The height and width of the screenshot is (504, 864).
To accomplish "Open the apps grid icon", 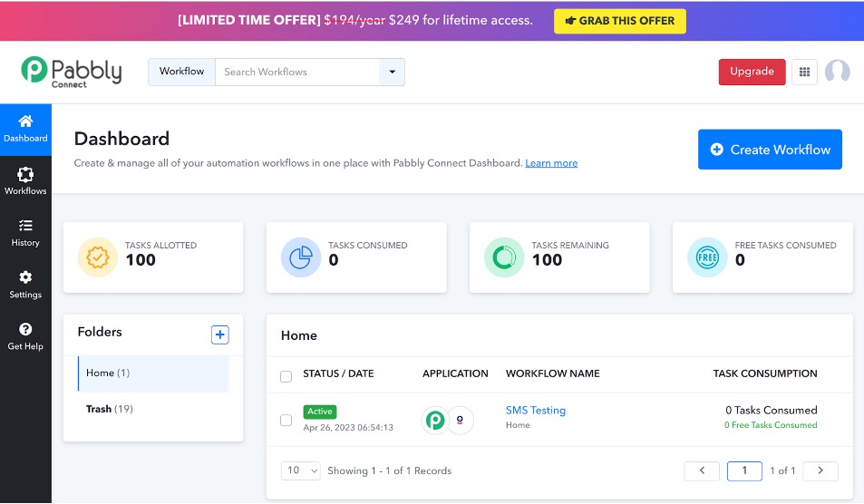I will point(804,72).
